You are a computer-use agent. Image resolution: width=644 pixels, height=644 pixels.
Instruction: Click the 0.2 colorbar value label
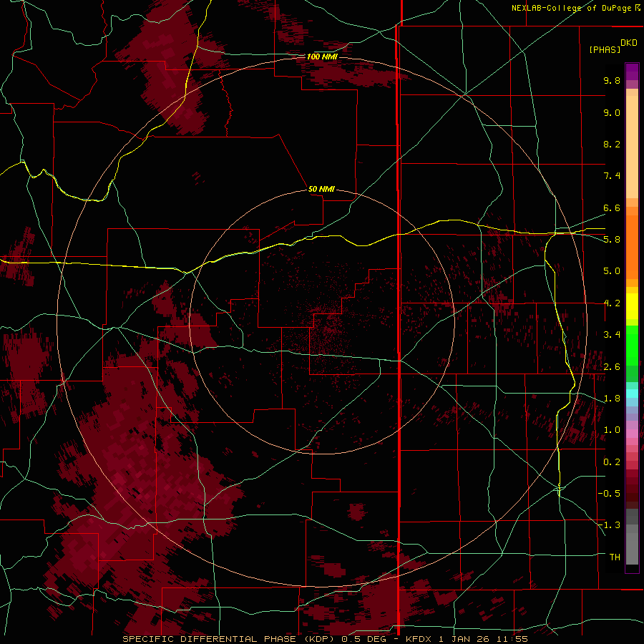[x=612, y=462]
